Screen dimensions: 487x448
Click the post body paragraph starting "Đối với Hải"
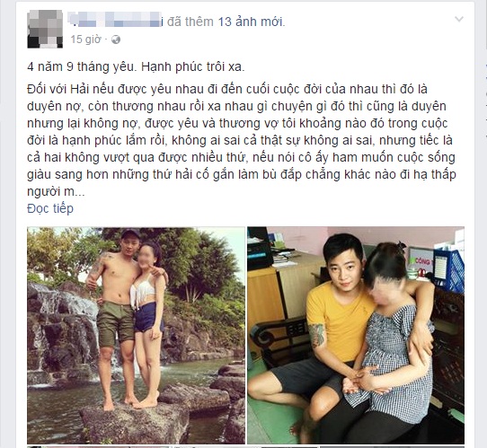242,140
